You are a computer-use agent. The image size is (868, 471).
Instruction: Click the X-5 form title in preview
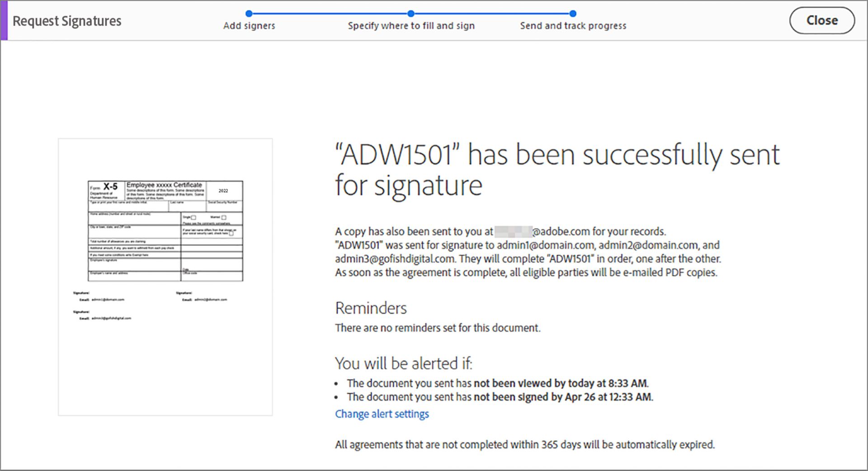(110, 186)
